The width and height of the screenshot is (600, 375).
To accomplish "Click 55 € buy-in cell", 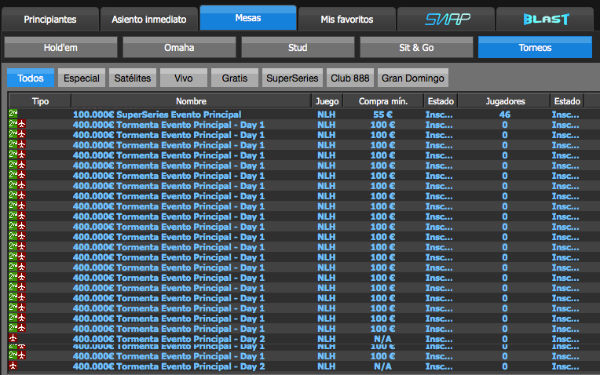I will click(383, 114).
